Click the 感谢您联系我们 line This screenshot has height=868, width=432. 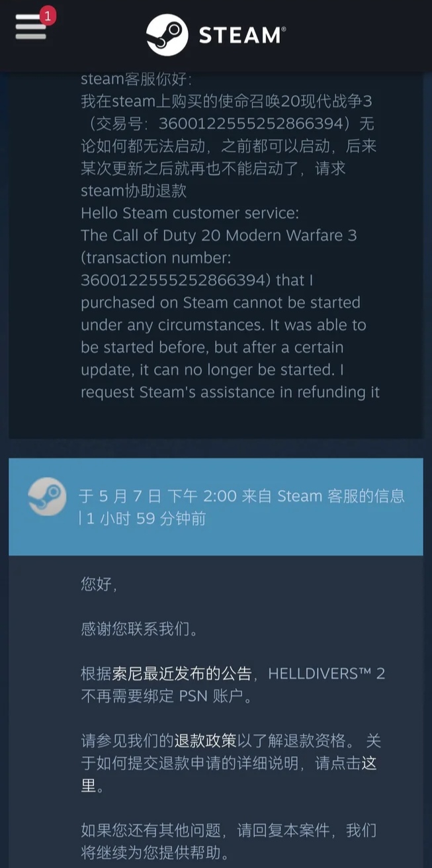pos(139,629)
